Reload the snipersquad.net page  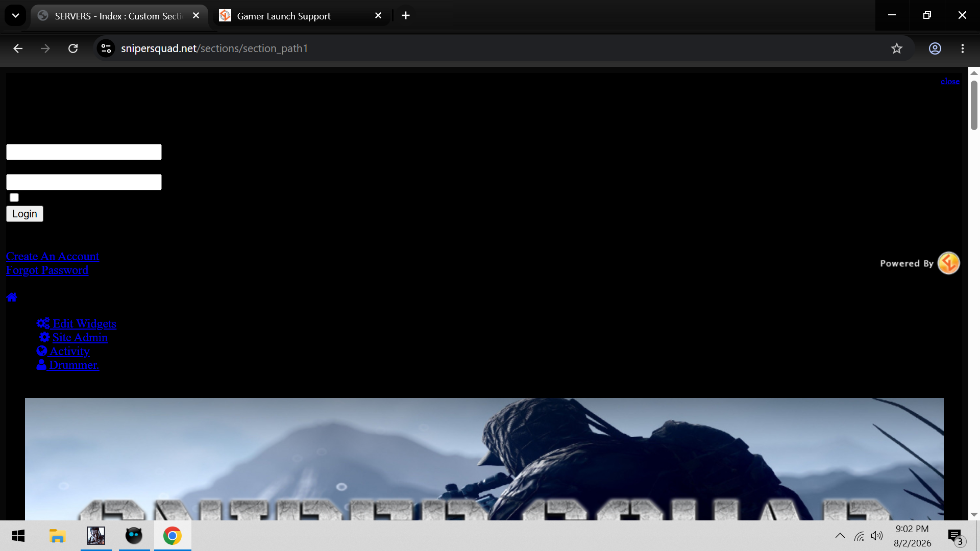coord(73,48)
